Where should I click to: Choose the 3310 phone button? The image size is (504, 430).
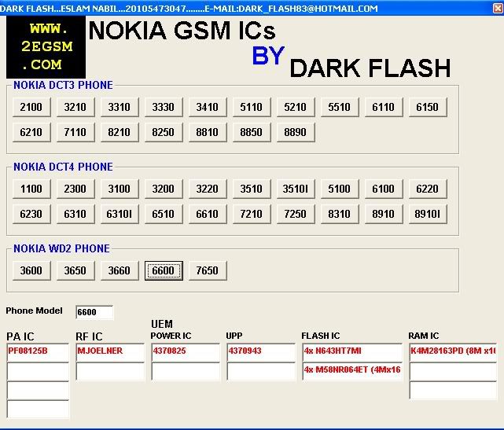(x=120, y=107)
